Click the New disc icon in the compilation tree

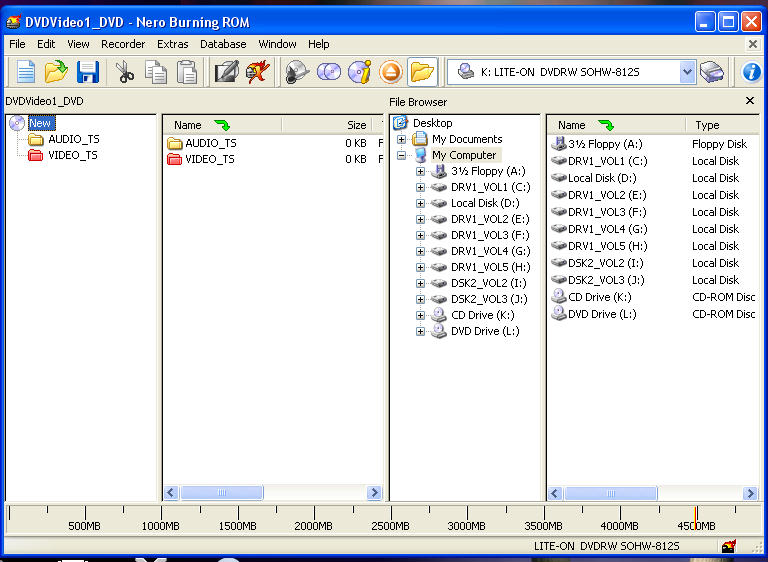[17, 123]
